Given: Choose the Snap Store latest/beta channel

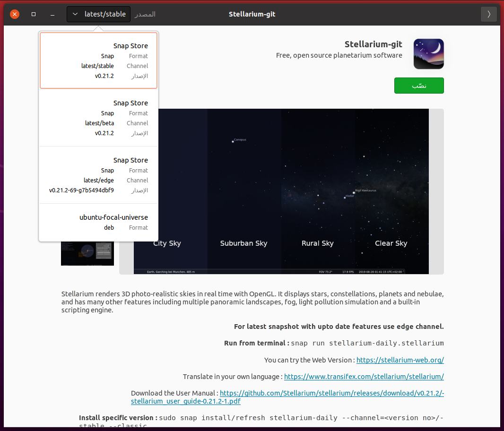Looking at the screenshot, I should click(98, 118).
